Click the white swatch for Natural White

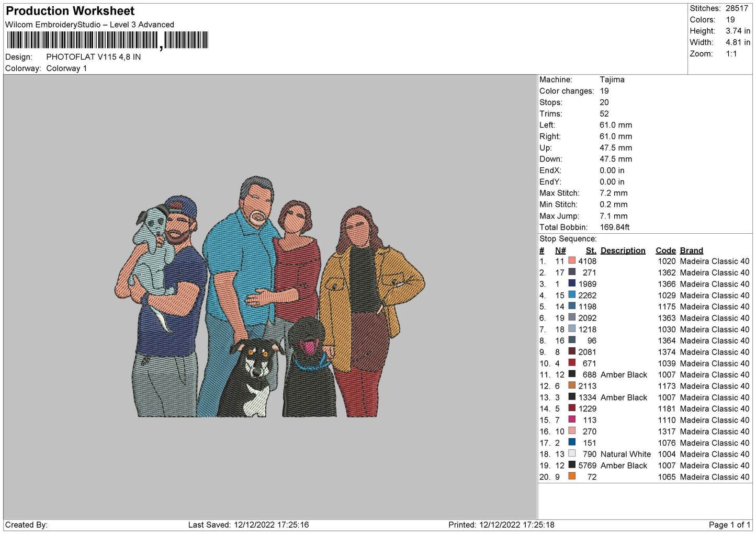572,453
